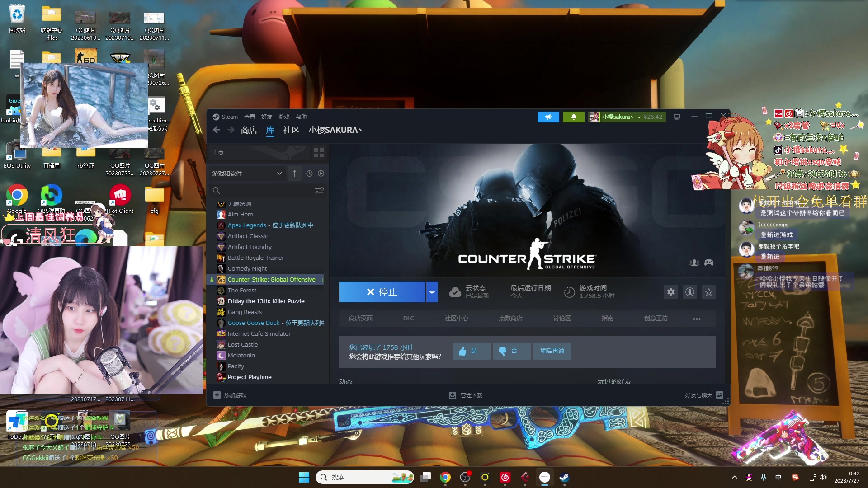Viewport: 868px width, 488px height.
Task: Open Friends and Chat panel
Action: [704, 395]
